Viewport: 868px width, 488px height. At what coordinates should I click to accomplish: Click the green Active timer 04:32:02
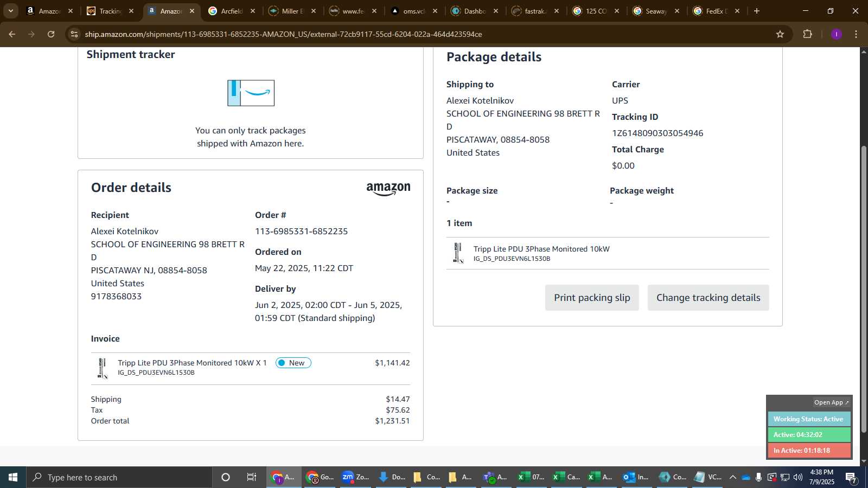tap(809, 435)
